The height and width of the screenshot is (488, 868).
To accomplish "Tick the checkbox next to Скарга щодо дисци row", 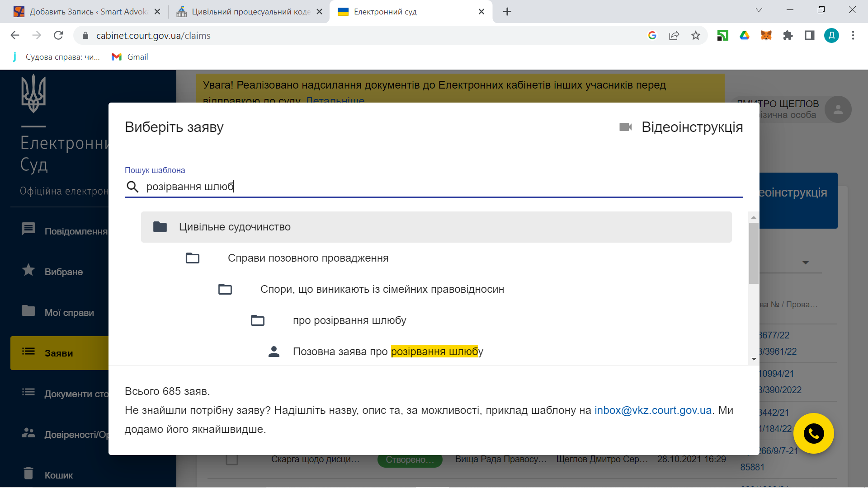I will pos(232,460).
